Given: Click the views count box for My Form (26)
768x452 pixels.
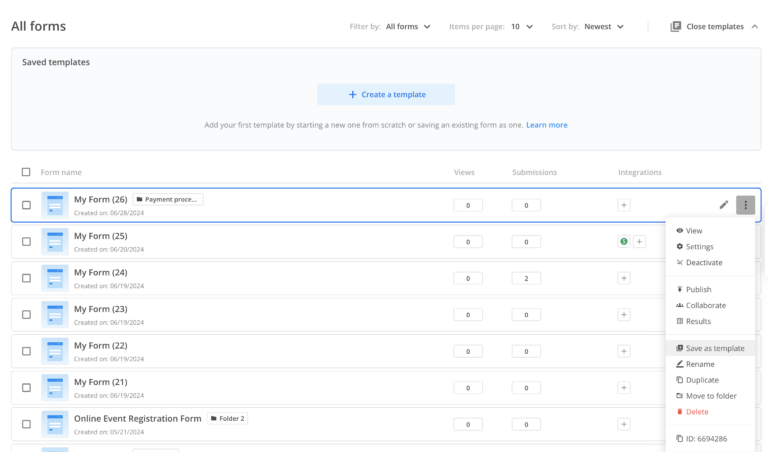Looking at the screenshot, I should pos(468,205).
